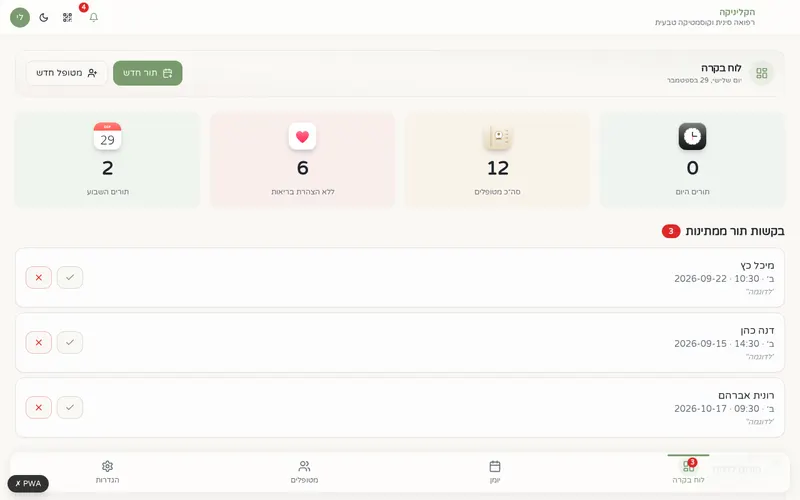The height and width of the screenshot is (500, 800).
Task: Click the green תור חדש button
Action: [147, 73]
